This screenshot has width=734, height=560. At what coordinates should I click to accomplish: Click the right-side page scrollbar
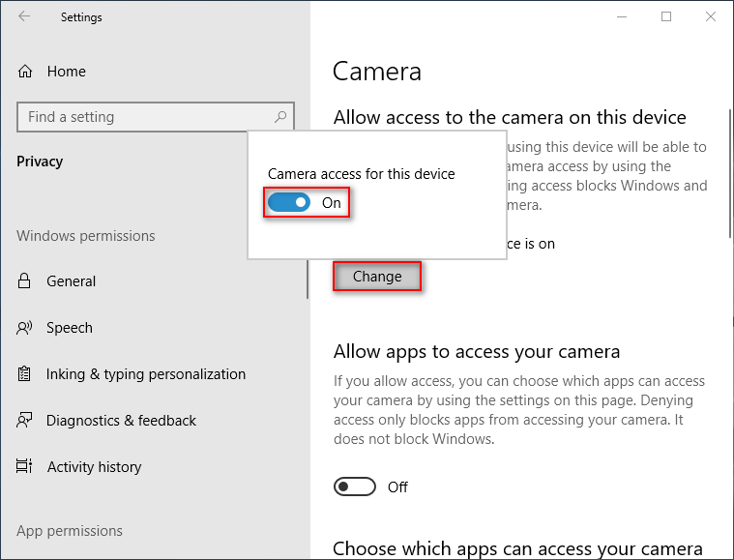tap(731, 174)
